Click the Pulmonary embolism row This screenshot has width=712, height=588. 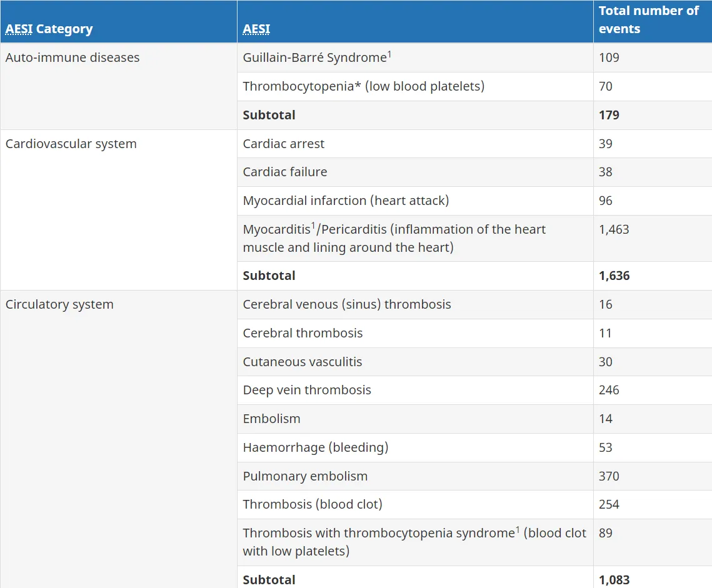[474, 476]
